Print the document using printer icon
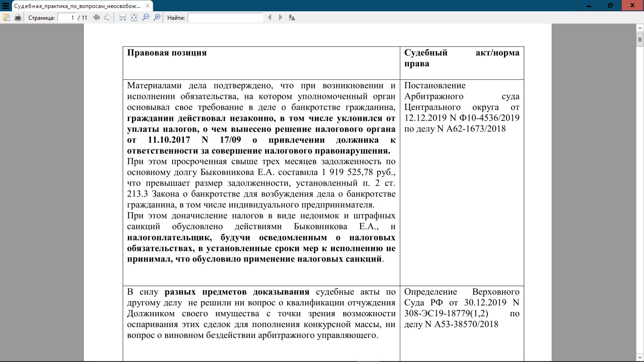644x362 pixels. click(x=18, y=17)
